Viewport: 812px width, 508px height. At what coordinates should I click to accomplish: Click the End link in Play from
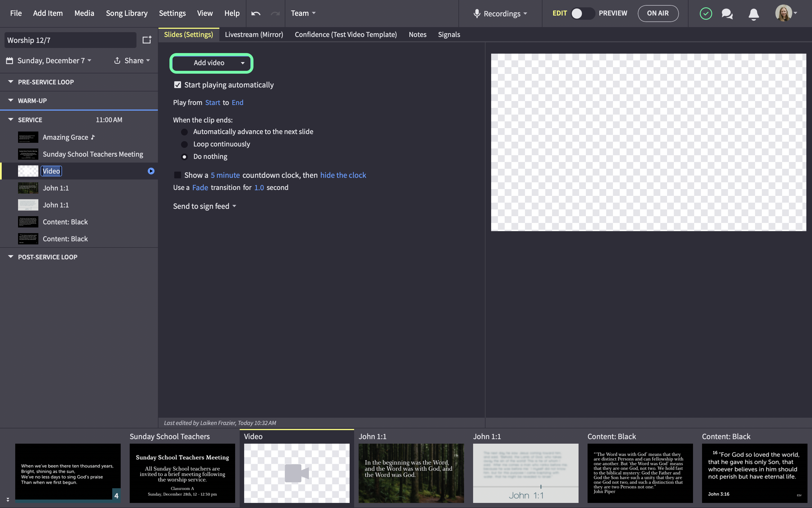(237, 102)
